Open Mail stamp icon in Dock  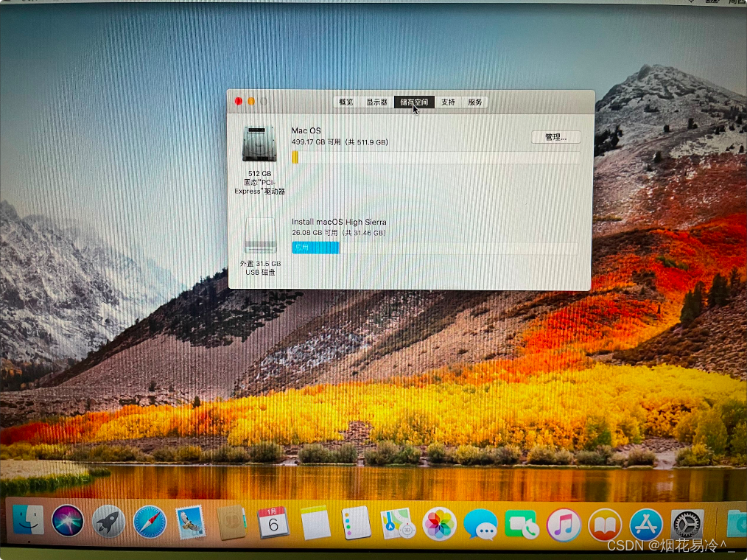pos(191,522)
